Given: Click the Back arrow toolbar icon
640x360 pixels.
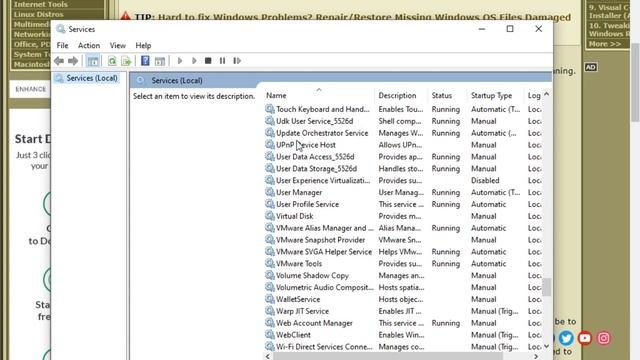Looking at the screenshot, I should point(59,61).
